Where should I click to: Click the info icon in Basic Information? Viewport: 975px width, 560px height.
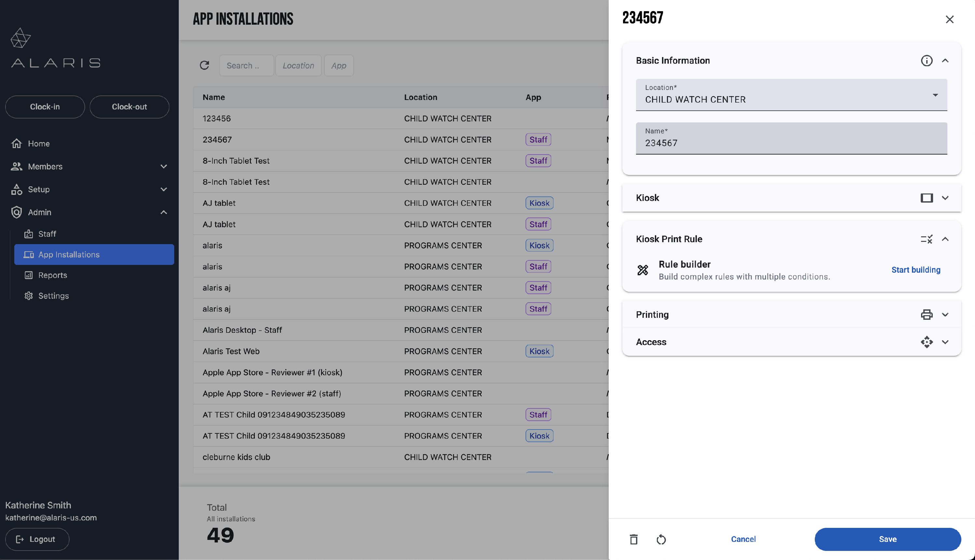tap(926, 60)
